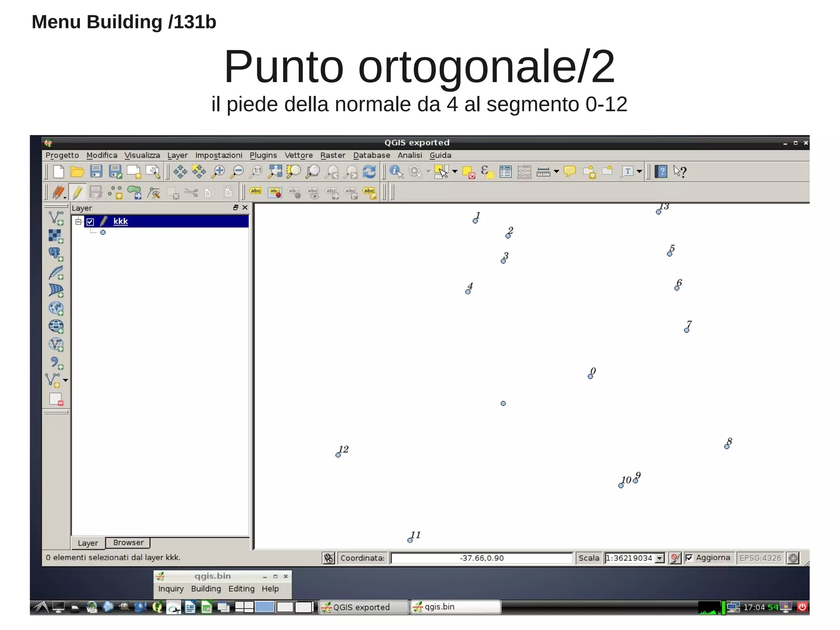This screenshot has width=840, height=630.
Task: Click map point labeled 4
Action: click(x=468, y=292)
